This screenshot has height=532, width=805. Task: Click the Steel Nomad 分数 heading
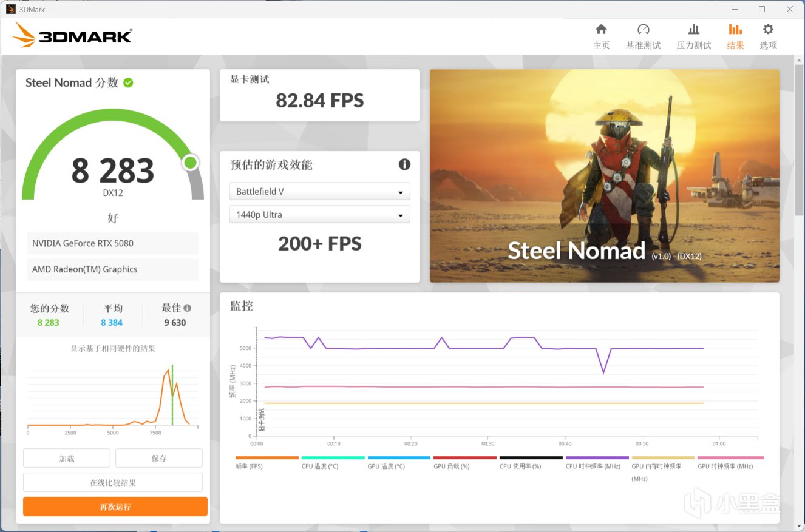pyautogui.click(x=72, y=82)
